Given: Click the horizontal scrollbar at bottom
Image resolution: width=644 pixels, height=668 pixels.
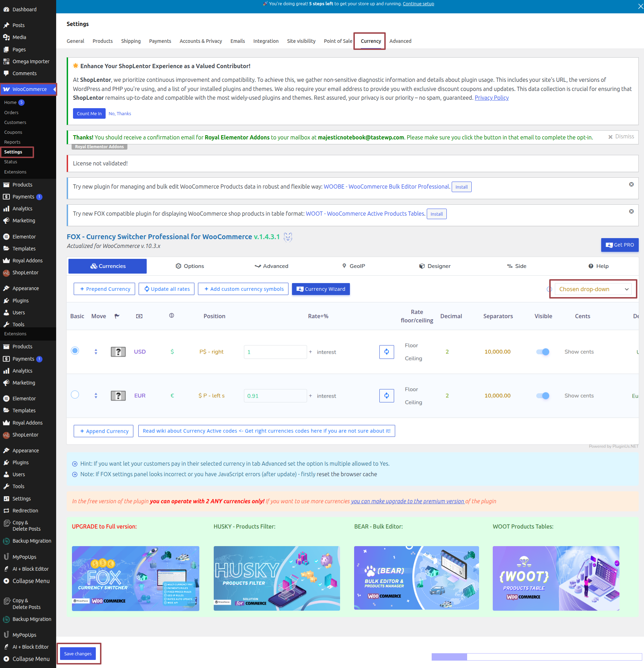Looking at the screenshot, I should click(449, 657).
